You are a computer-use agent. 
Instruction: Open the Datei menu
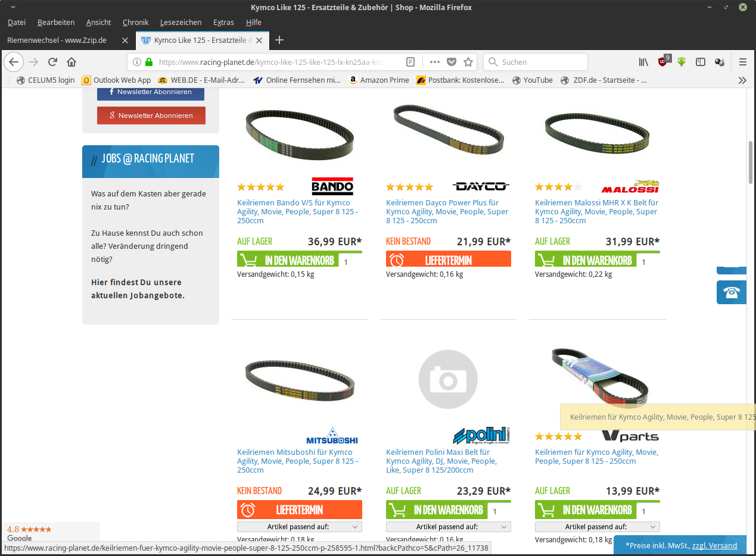[17, 22]
